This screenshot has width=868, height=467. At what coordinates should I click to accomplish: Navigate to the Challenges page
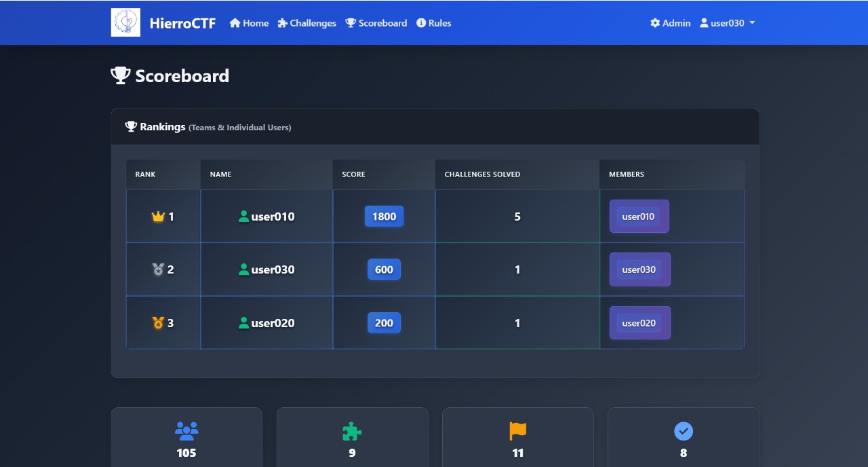click(x=307, y=22)
